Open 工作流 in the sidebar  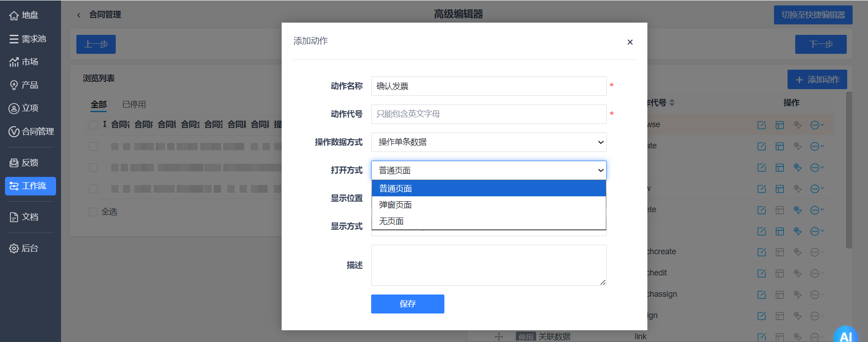[x=30, y=186]
